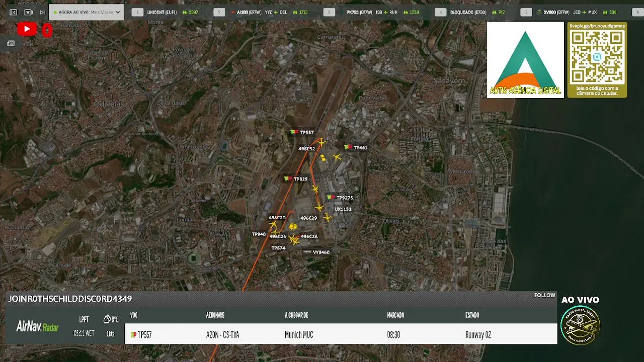The image size is (644, 362).
Task: Select the TP874 flight label
Action: 278,248
